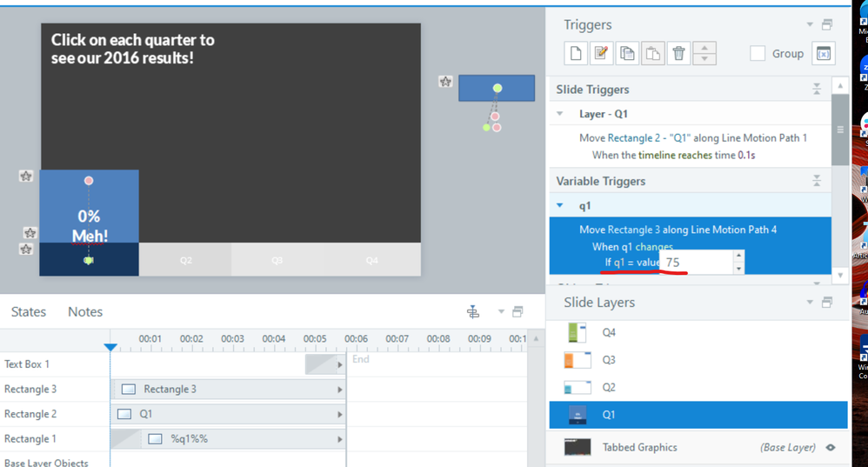Click the timeline playhead marker
868x467 pixels.
(x=110, y=347)
